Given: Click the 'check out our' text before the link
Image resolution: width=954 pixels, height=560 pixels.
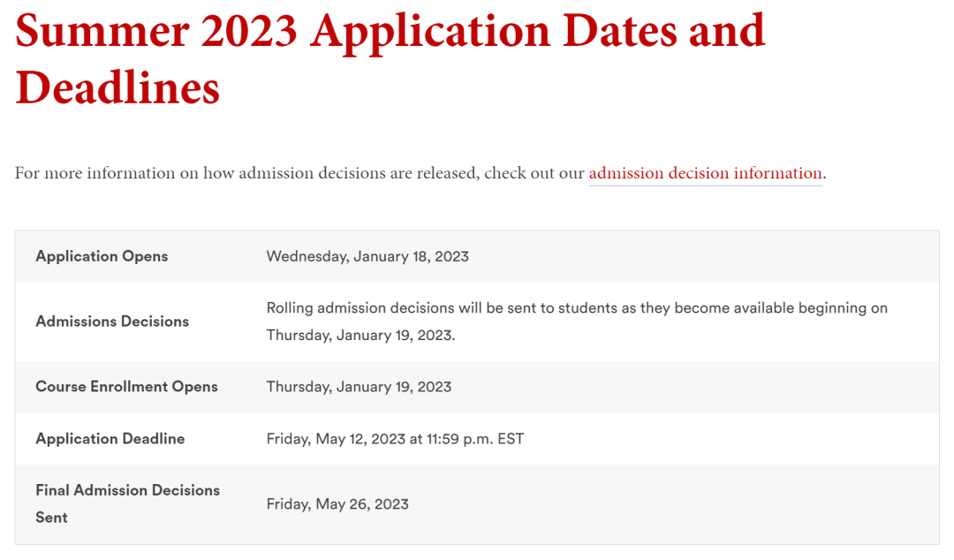Looking at the screenshot, I should click(534, 173).
